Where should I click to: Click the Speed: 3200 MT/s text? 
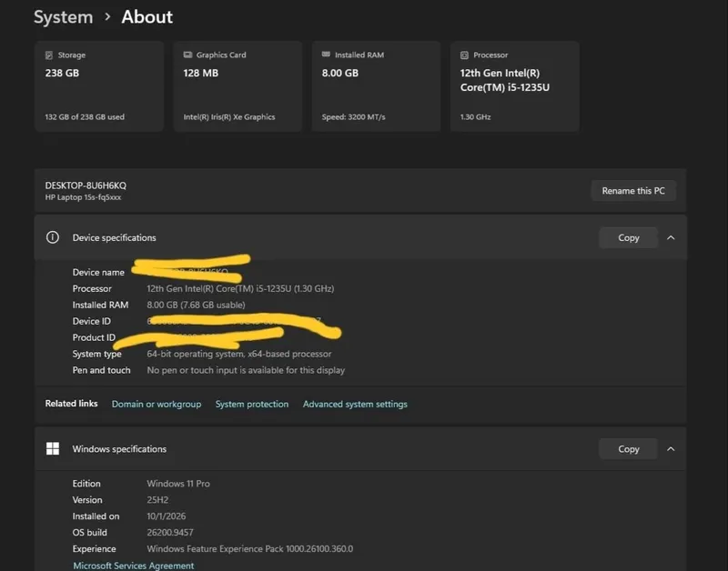[353, 117]
